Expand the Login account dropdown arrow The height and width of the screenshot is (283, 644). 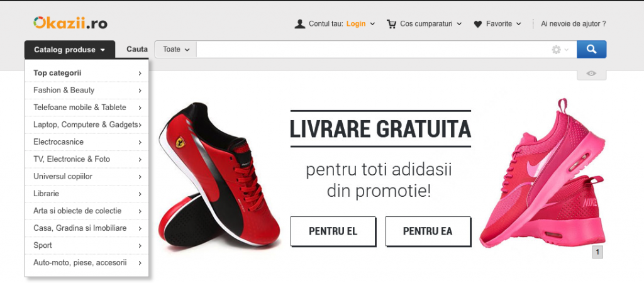point(372,24)
